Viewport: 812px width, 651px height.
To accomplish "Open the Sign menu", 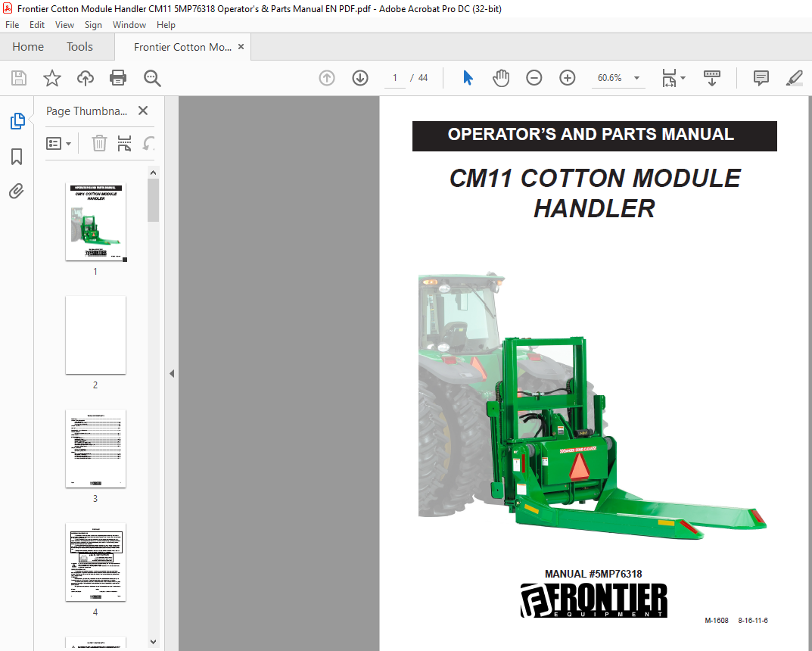I will click(93, 25).
